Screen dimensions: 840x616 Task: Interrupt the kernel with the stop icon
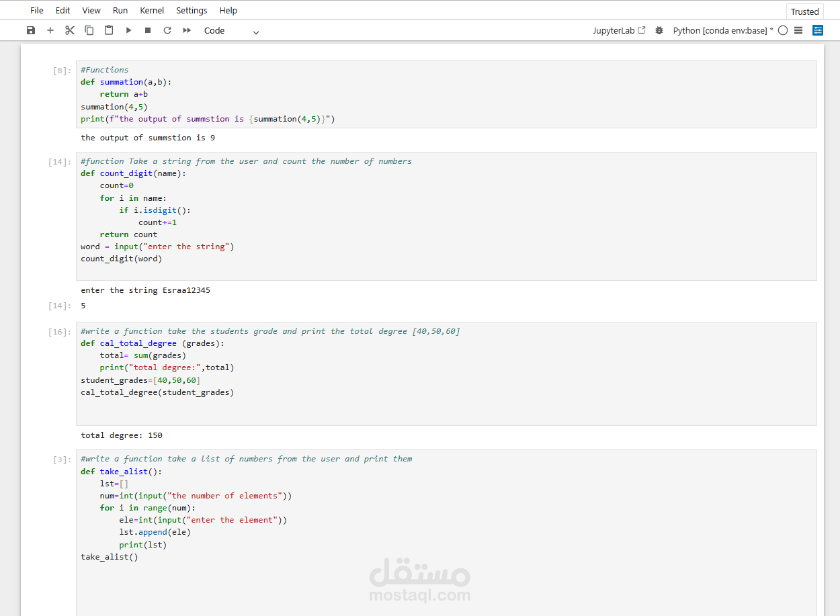tap(148, 30)
